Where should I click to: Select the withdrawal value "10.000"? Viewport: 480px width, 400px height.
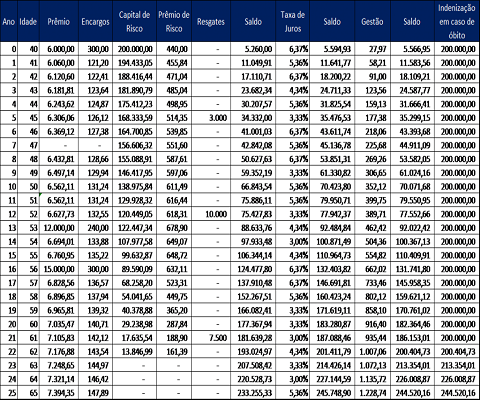coord(216,214)
